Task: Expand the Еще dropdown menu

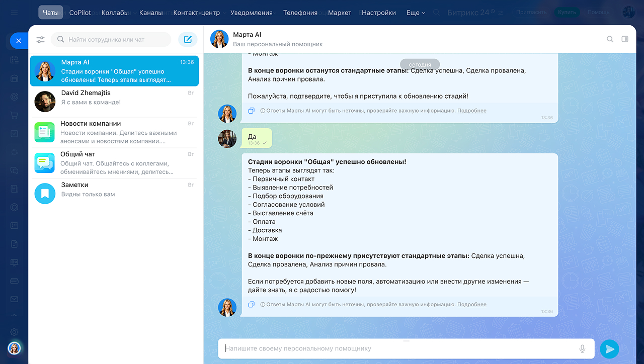Action: (x=416, y=13)
